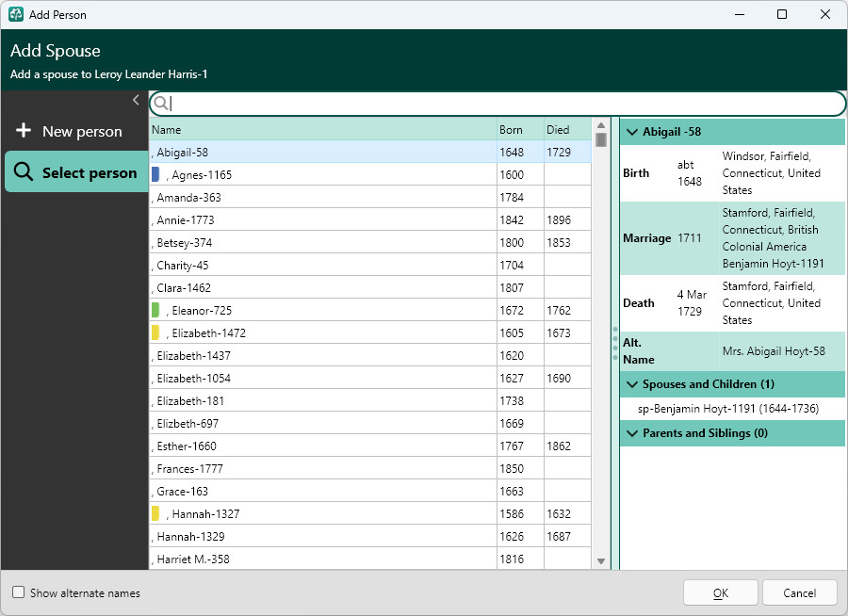Click the plus icon beside New person

tap(24, 130)
